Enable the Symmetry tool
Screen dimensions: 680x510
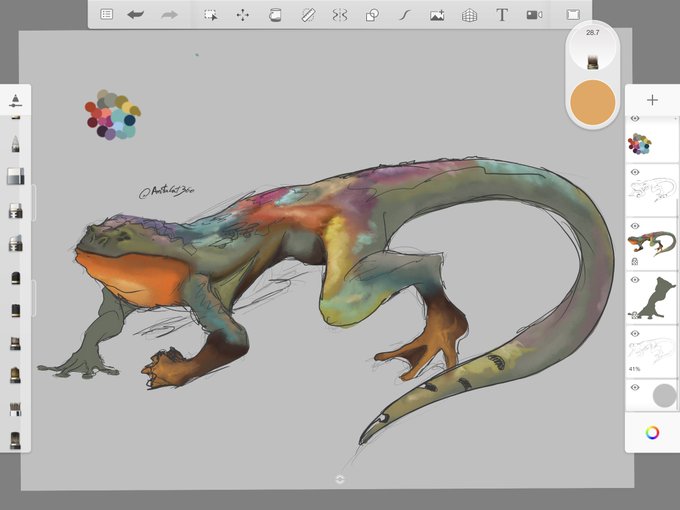pyautogui.click(x=339, y=15)
